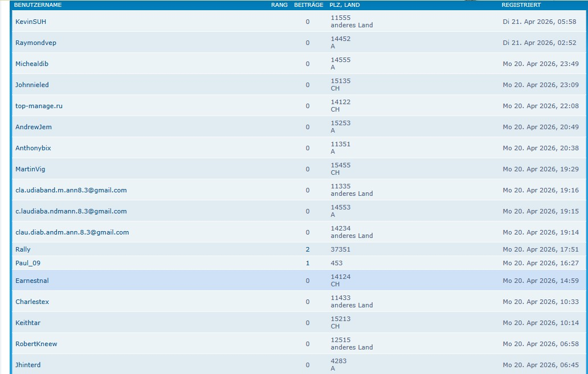588x374 pixels.
Task: View Paul_09's single post count link
Action: pos(308,263)
